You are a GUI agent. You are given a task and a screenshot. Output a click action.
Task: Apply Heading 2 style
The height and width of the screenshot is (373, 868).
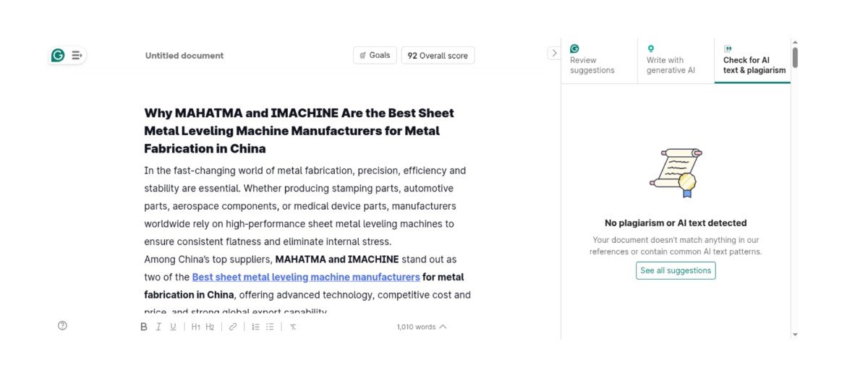coord(210,327)
